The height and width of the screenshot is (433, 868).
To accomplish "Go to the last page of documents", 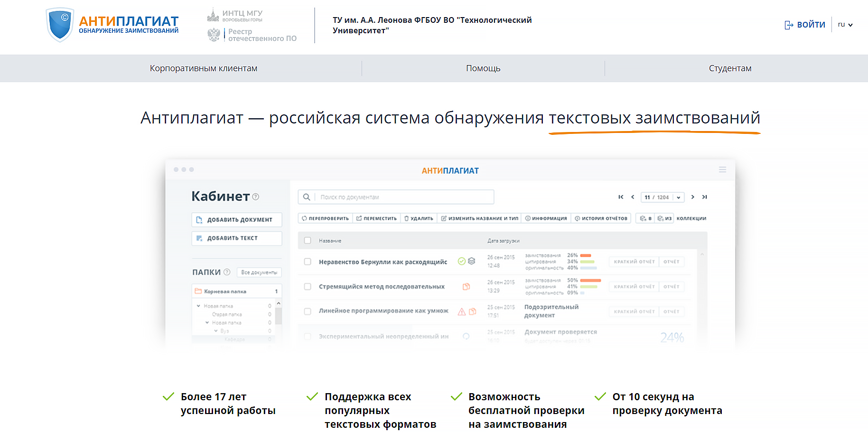I will click(705, 197).
